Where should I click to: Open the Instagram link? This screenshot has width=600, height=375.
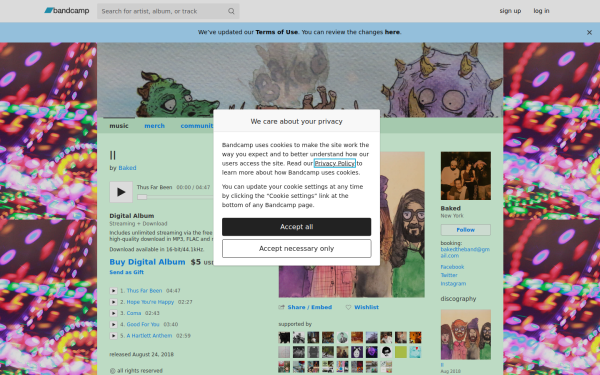[x=453, y=284]
